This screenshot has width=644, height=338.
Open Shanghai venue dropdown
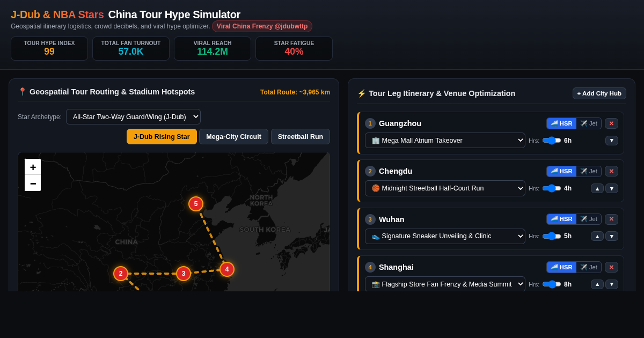(445, 284)
